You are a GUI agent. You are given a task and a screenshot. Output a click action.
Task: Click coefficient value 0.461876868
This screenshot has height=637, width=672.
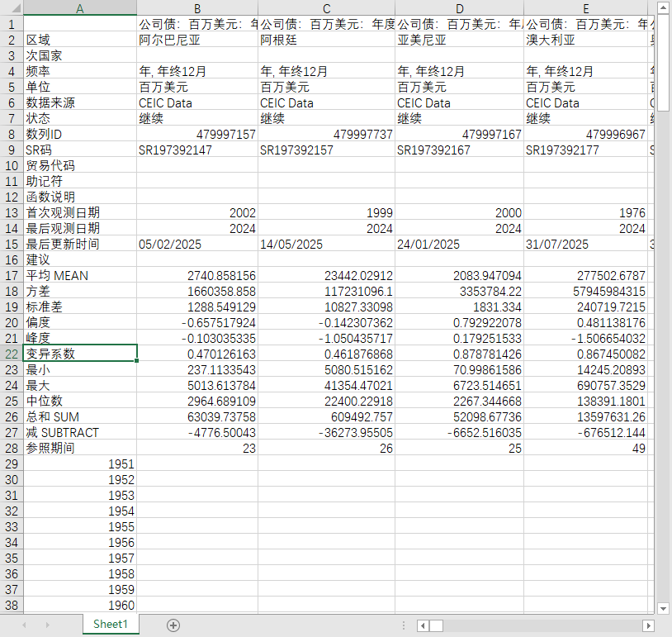tap(327, 354)
